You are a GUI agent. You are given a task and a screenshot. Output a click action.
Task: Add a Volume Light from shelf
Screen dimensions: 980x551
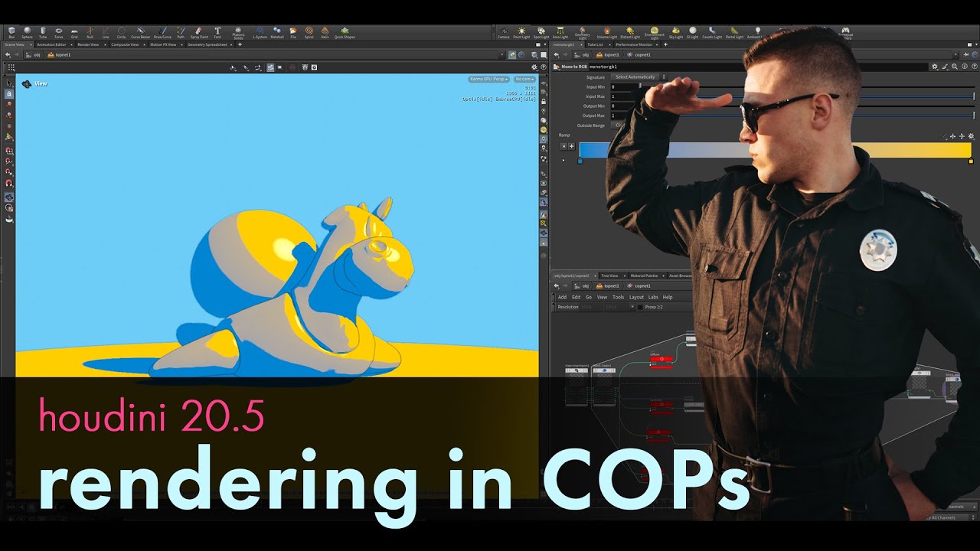pyautogui.click(x=607, y=32)
